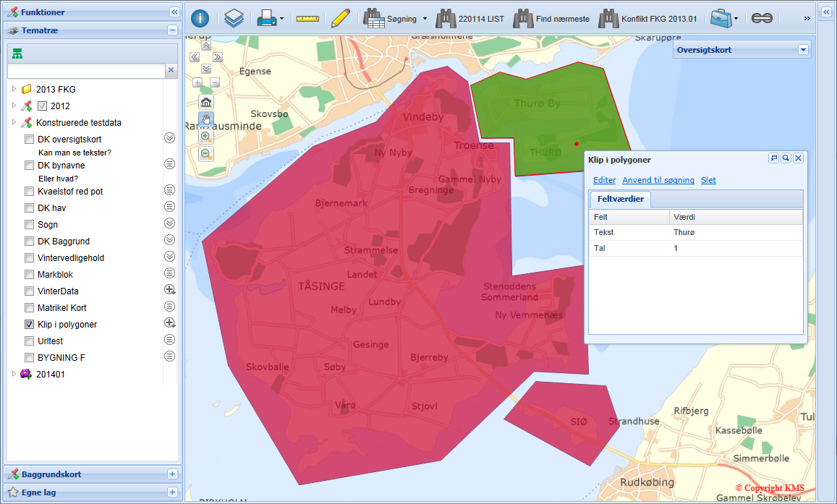Screen dimensions: 837x504
Task: Pan the map down with arrow button
Action: click(206, 69)
